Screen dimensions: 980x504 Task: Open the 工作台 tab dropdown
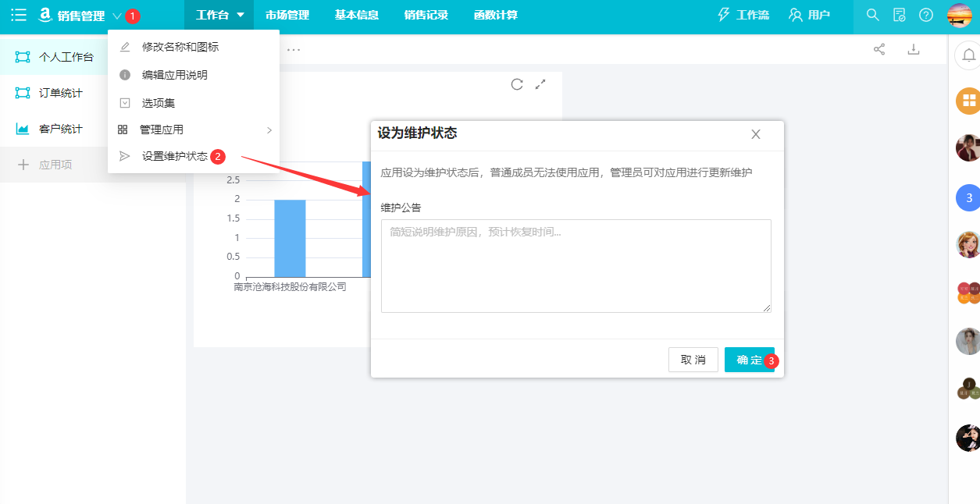coord(219,15)
